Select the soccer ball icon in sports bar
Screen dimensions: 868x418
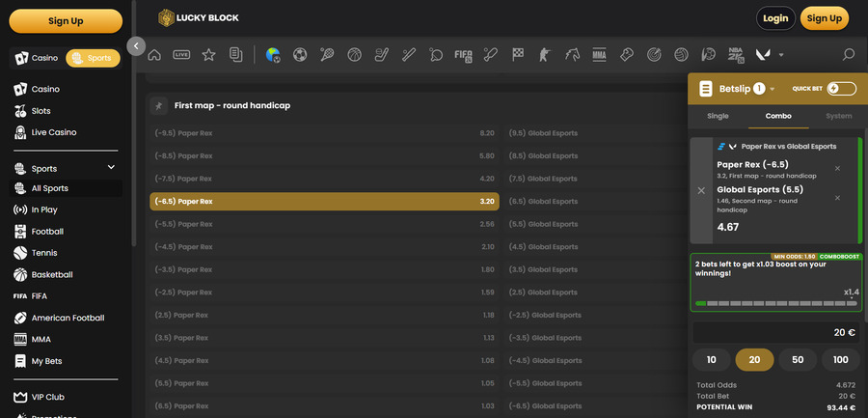(x=300, y=54)
